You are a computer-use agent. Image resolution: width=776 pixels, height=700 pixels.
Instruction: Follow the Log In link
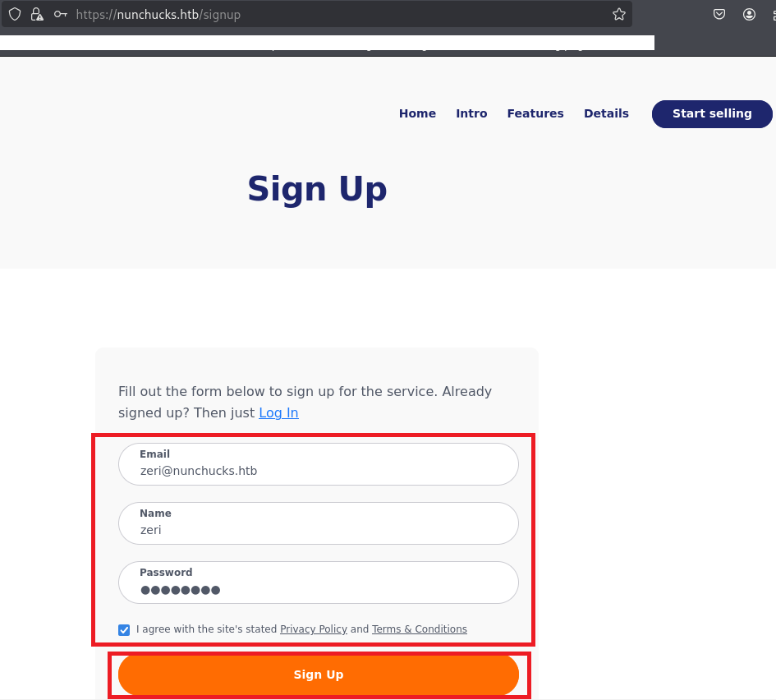[x=278, y=412]
